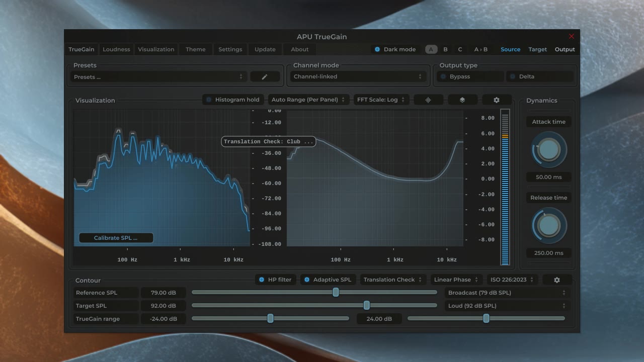644x362 pixels.
Task: Click the TrueGain range maximum slider handle
Action: tap(486, 319)
